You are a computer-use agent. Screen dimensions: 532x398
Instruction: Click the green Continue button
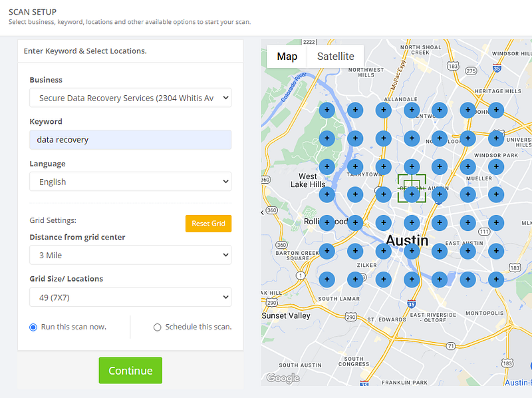130,371
